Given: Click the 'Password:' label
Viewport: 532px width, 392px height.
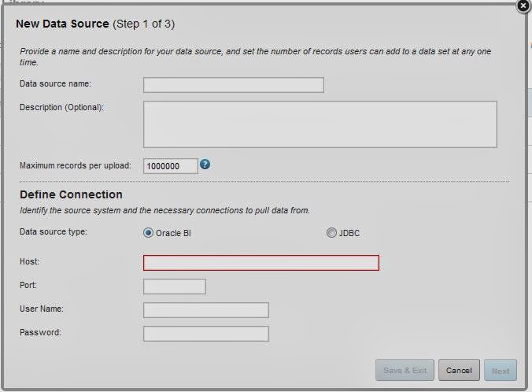Looking at the screenshot, I should [x=40, y=332].
